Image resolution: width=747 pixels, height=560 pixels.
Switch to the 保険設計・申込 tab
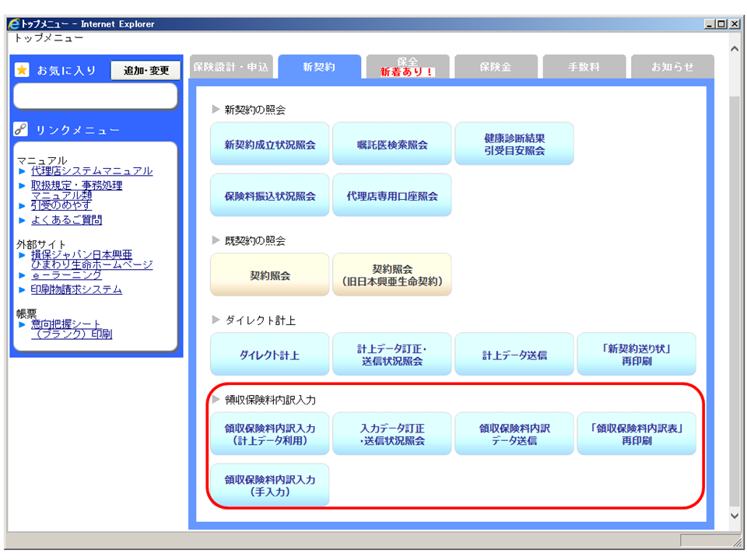click(230, 68)
